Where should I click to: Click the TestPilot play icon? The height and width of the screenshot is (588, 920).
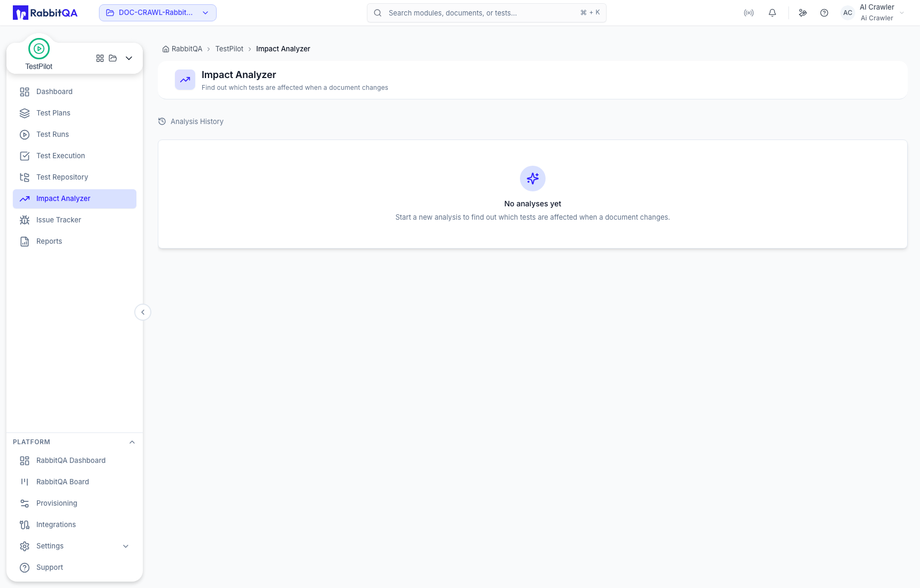tap(39, 49)
